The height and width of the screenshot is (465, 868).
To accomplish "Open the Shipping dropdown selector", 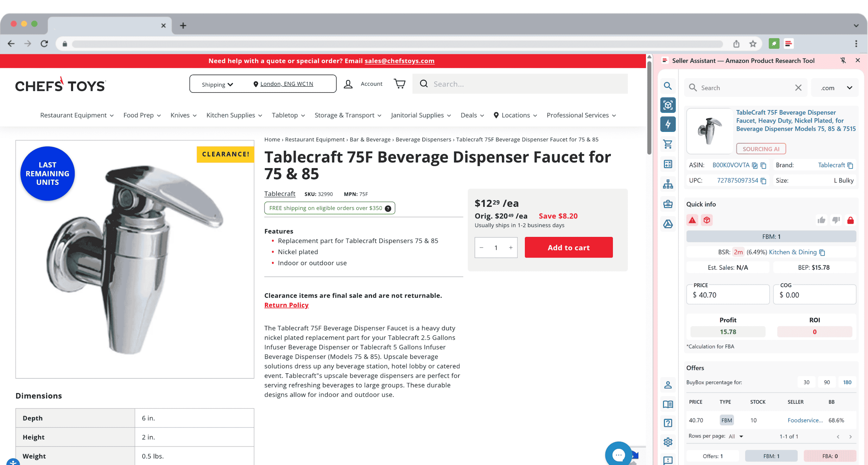I will pos(217,84).
